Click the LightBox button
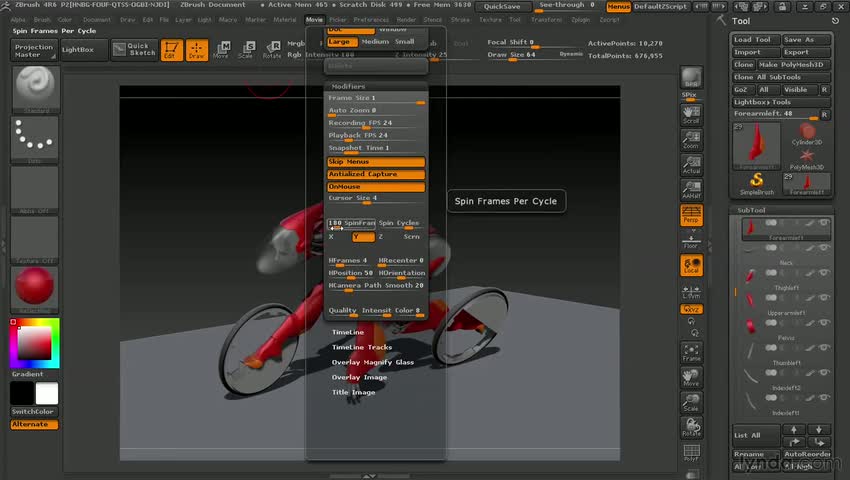The width and height of the screenshot is (850, 480). click(x=84, y=50)
